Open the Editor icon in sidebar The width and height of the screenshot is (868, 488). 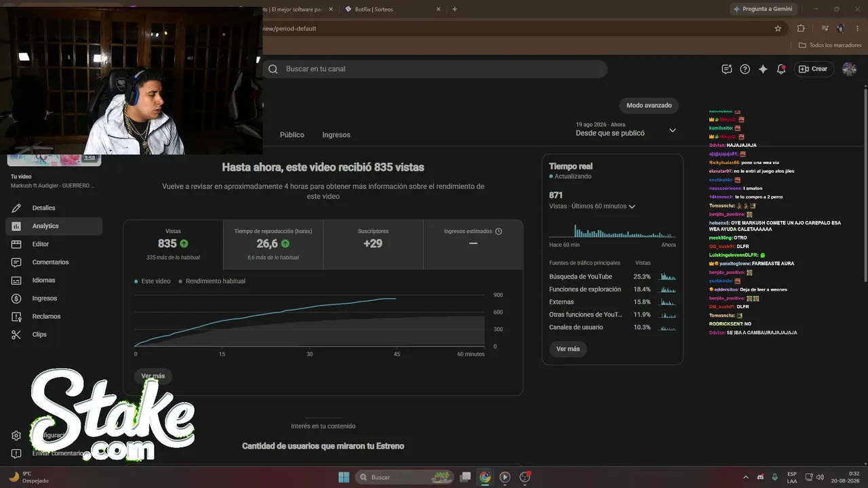tap(17, 244)
